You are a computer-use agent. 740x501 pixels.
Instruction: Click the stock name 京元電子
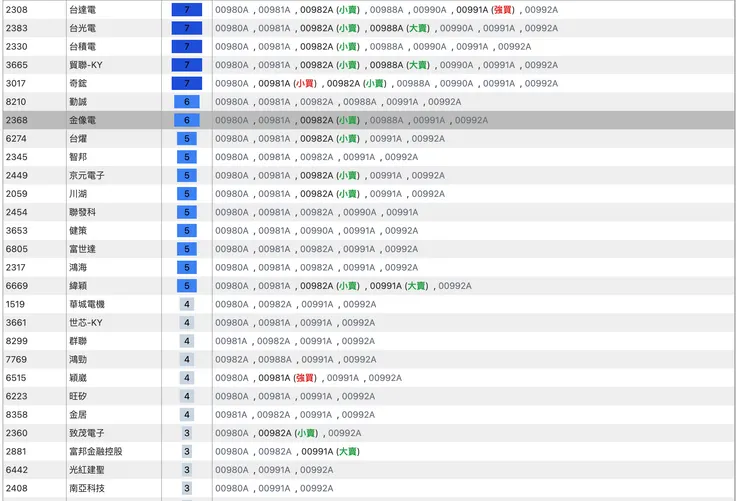tap(87, 175)
